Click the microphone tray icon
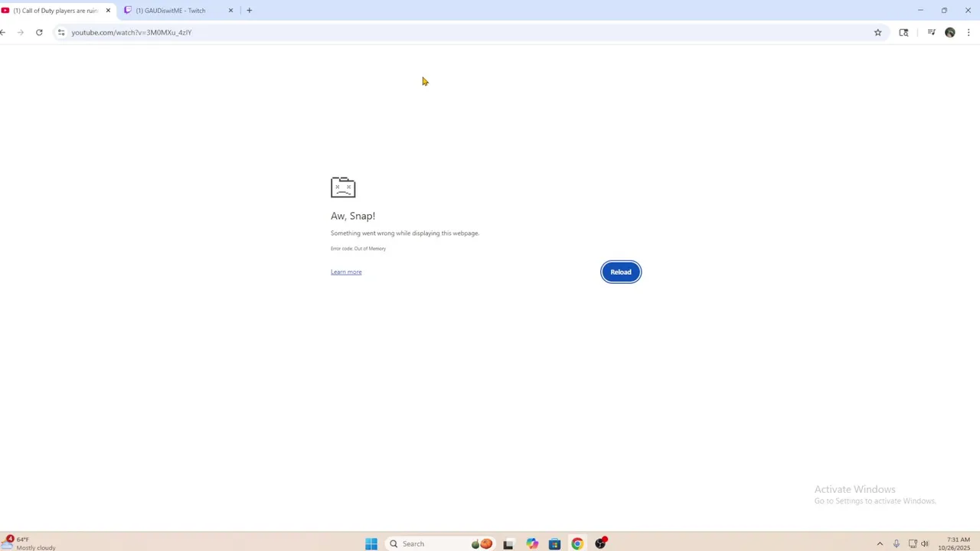This screenshot has height=551, width=980. point(896,544)
